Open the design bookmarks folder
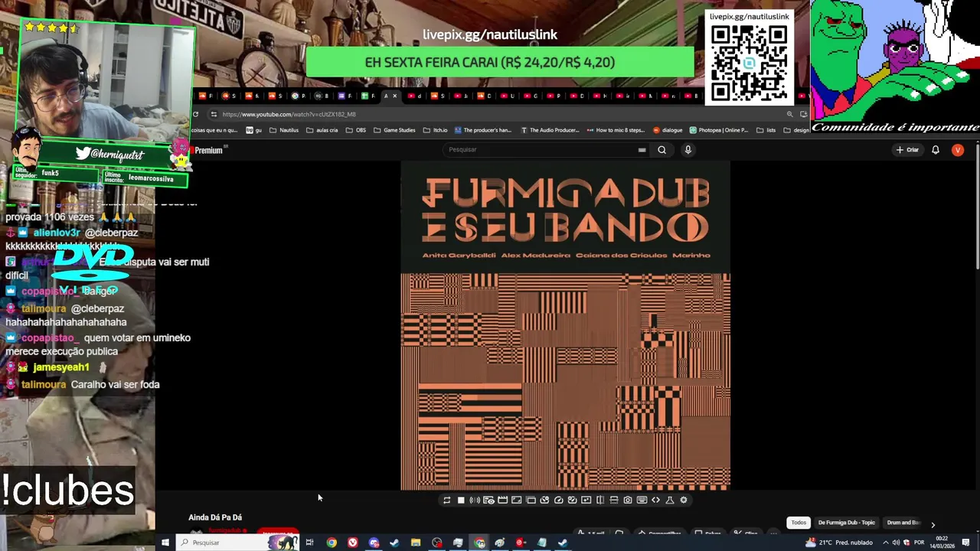 (796, 130)
